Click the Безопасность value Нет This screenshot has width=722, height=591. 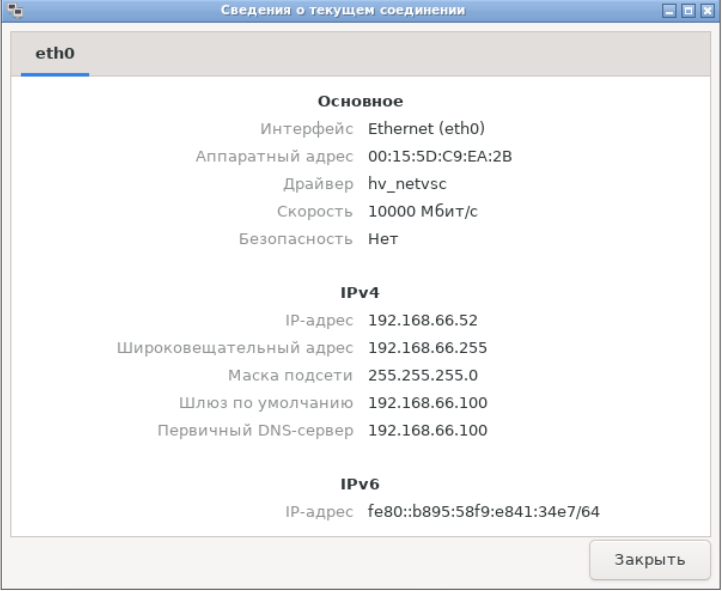click(383, 240)
